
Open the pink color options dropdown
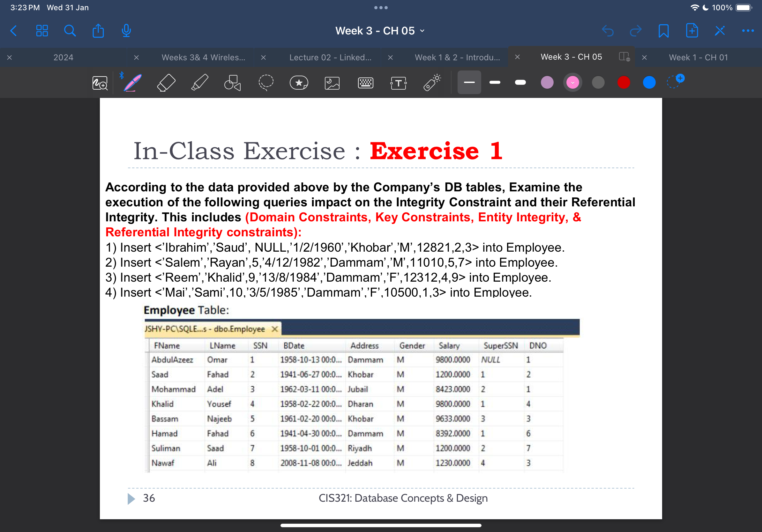click(573, 83)
